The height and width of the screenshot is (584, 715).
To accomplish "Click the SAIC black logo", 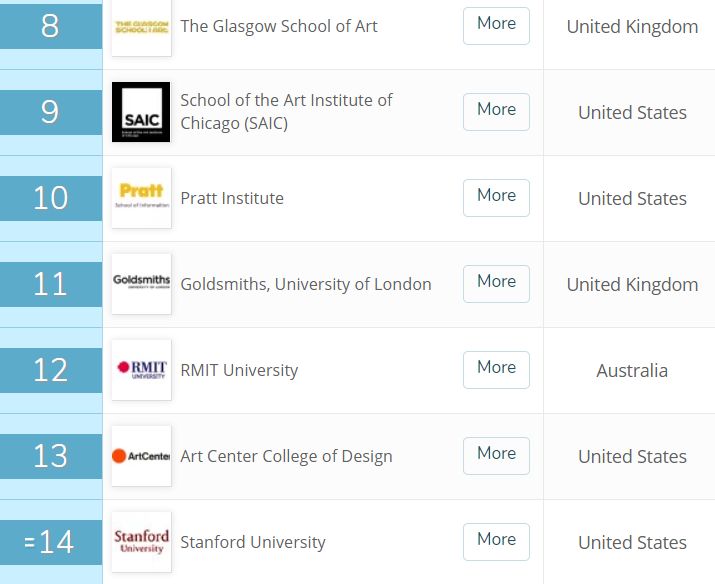I will point(141,112).
